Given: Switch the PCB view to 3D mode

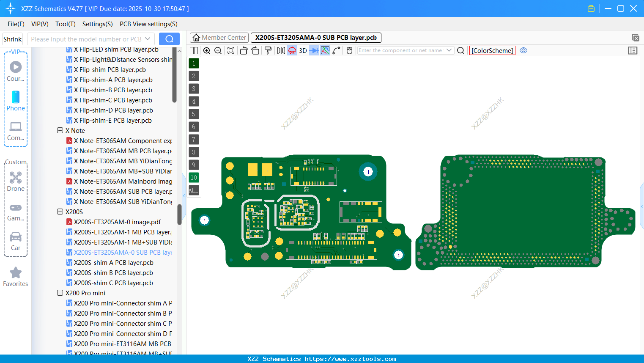Looking at the screenshot, I should (302, 50).
